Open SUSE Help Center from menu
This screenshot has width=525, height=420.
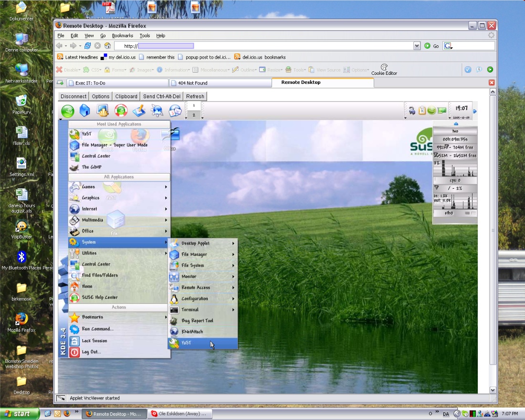[x=119, y=297]
